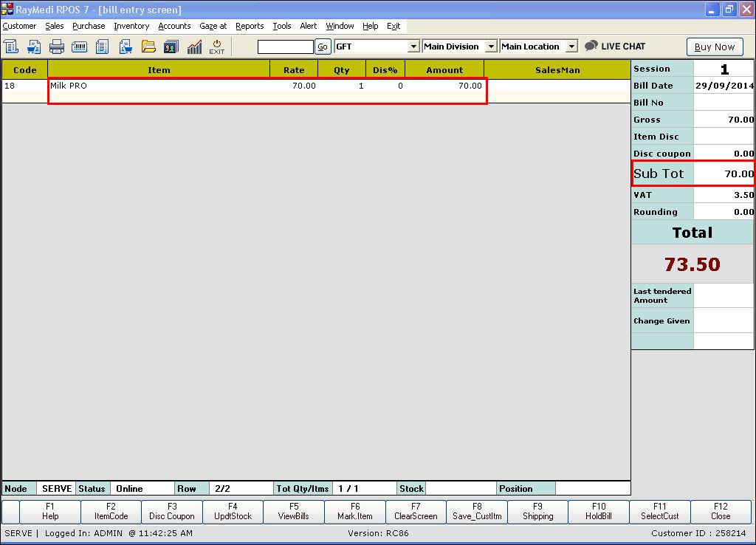The image size is (756, 545).
Task: Click the 'Online' status text
Action: pos(129,489)
